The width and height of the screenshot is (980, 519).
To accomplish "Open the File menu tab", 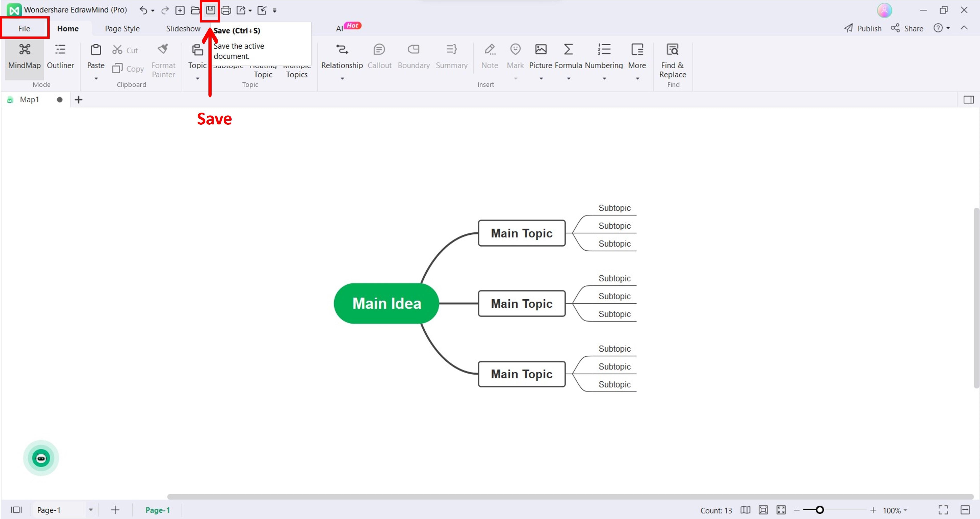I will (24, 28).
